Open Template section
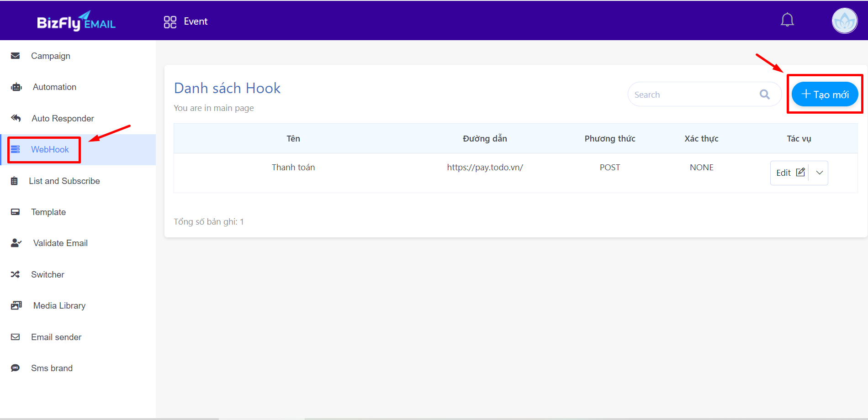This screenshot has height=420, width=868. coord(48,212)
